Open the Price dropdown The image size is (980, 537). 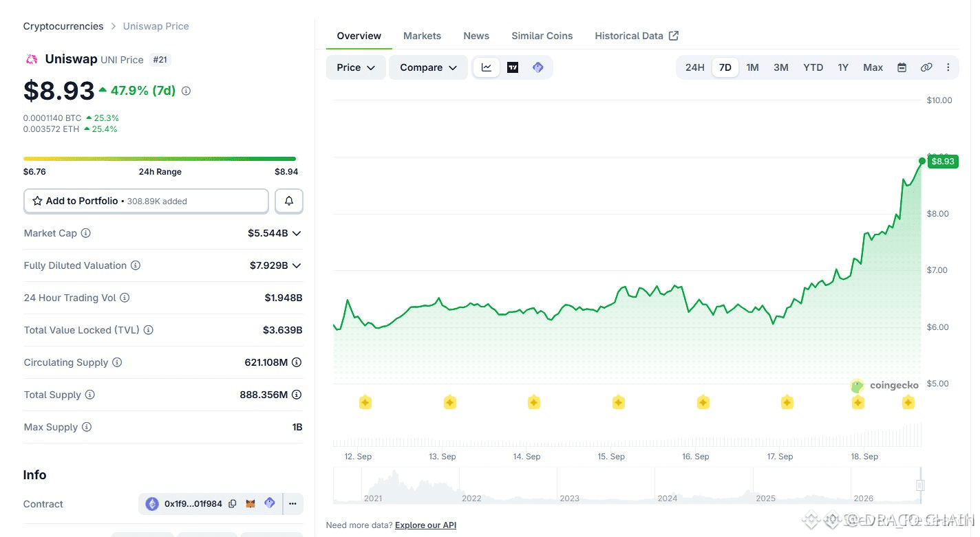tap(356, 67)
